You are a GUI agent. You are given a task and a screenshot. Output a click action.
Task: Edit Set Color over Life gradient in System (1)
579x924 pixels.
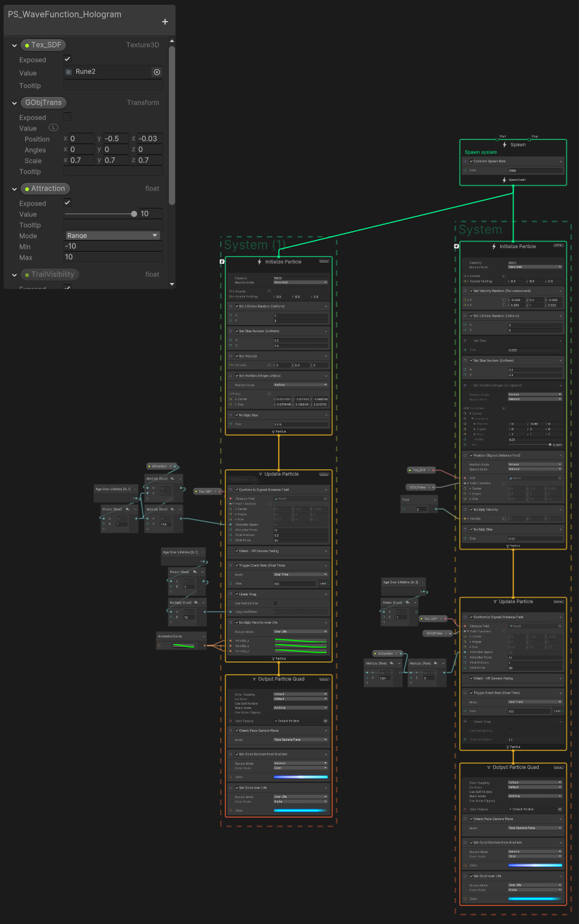[301, 810]
